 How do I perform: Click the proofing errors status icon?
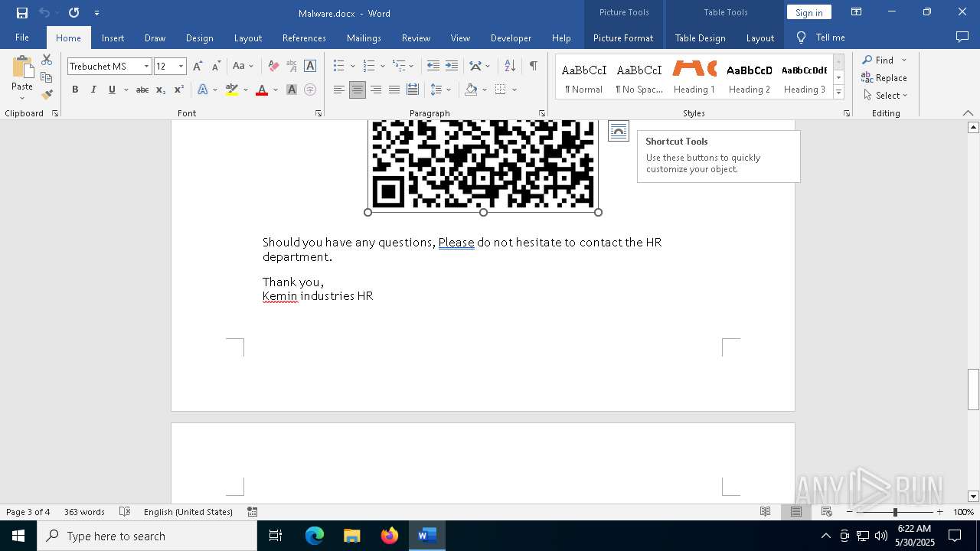pos(124,512)
